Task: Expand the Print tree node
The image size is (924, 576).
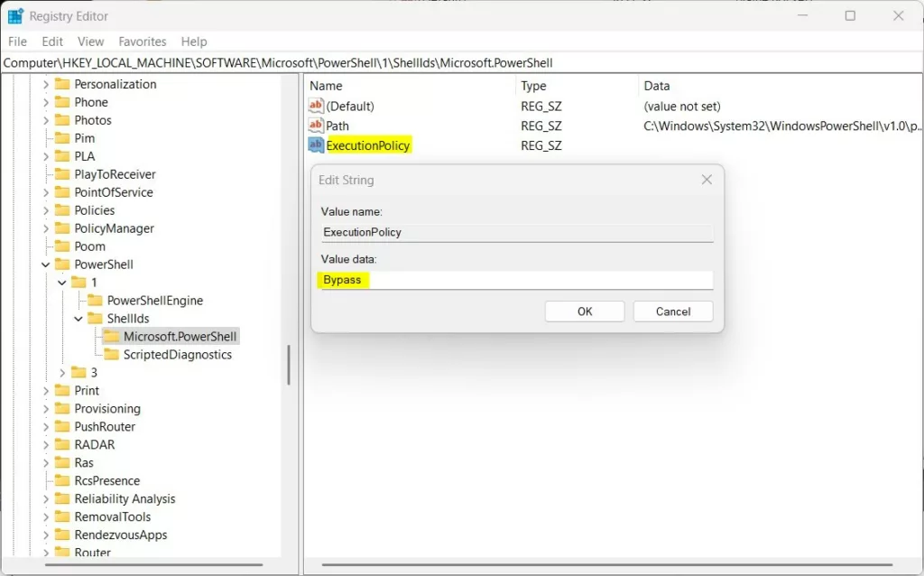Action: (45, 390)
